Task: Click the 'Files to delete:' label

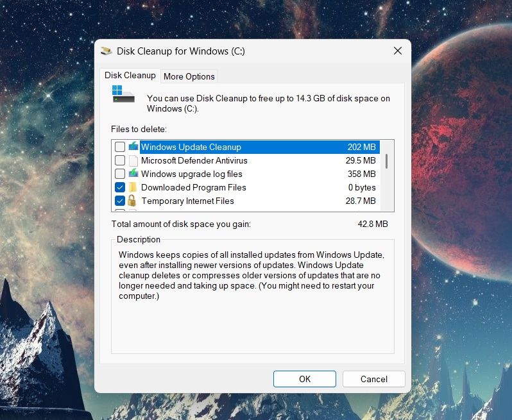Action: pos(139,130)
